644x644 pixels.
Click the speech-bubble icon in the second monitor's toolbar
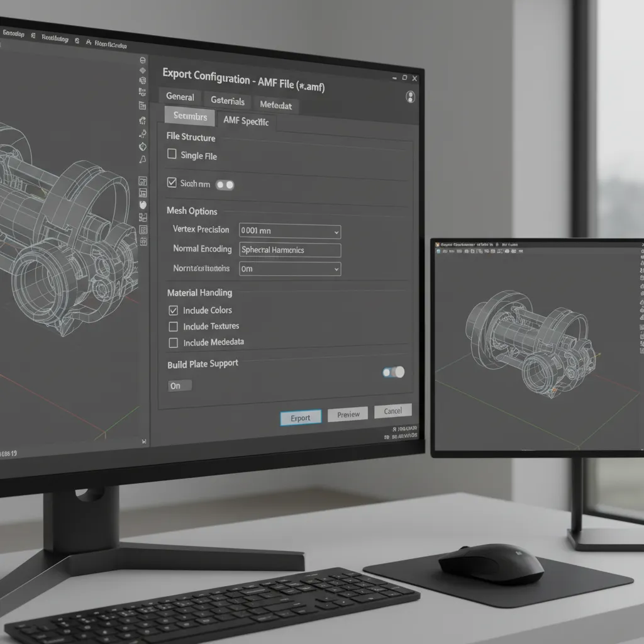pos(508,251)
